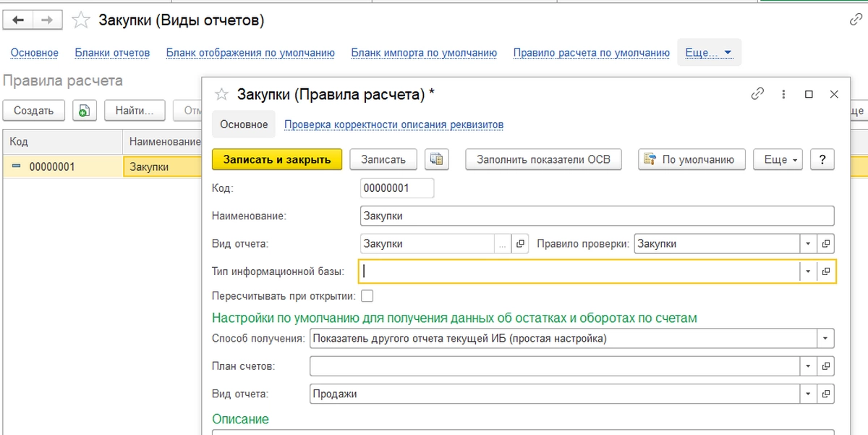Expand the Способ получения dropdown
The height and width of the screenshot is (435, 868).
pos(825,338)
